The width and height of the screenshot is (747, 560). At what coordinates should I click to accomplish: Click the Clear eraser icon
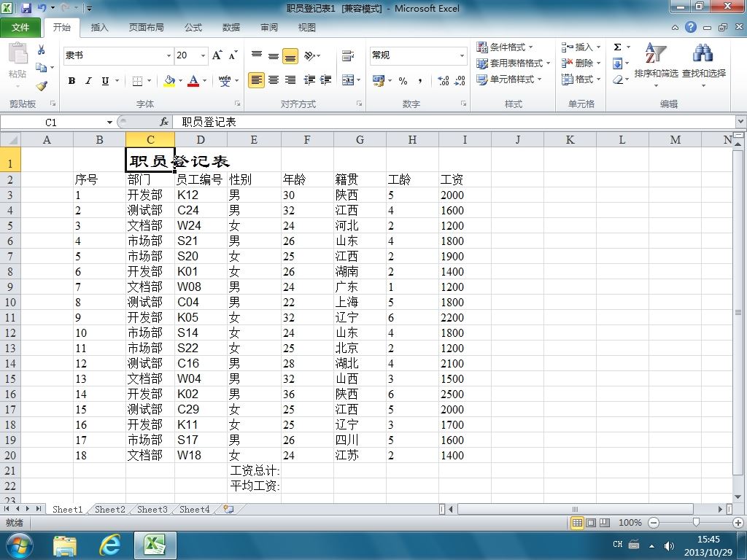(617, 79)
